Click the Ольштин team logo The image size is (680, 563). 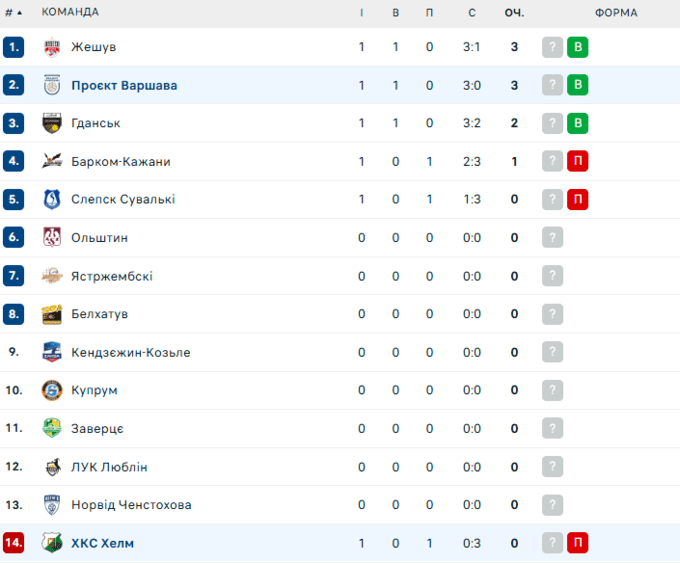[53, 238]
